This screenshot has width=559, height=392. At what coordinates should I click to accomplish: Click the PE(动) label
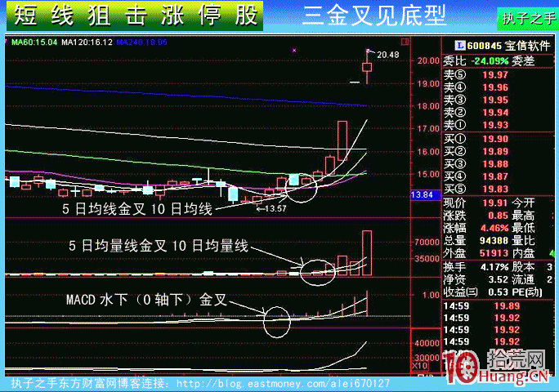[526, 292]
